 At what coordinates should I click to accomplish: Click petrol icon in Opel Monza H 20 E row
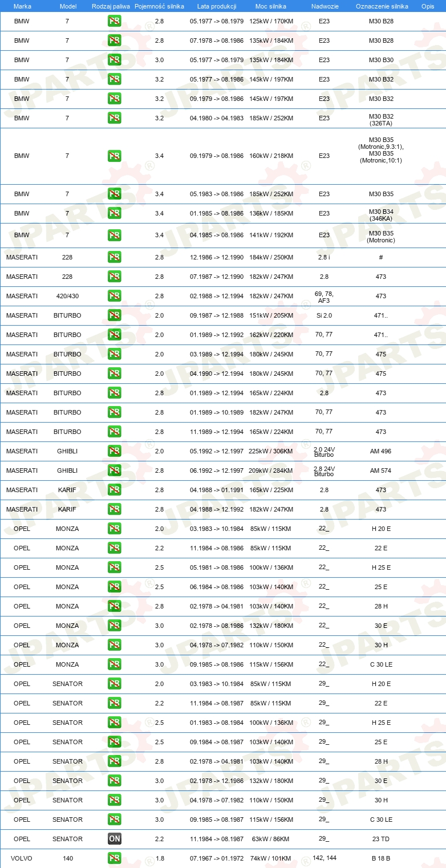point(114,529)
